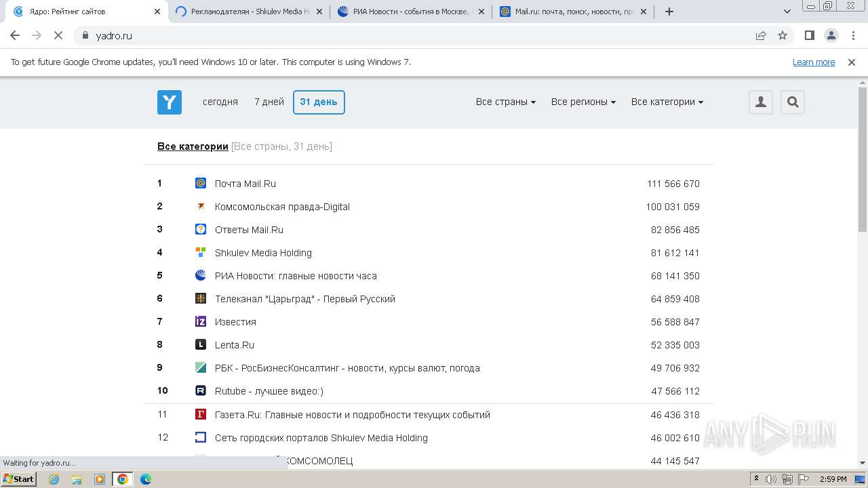Close the Яндро Рейтинг сайтов tab
868x488 pixels.
157,12
